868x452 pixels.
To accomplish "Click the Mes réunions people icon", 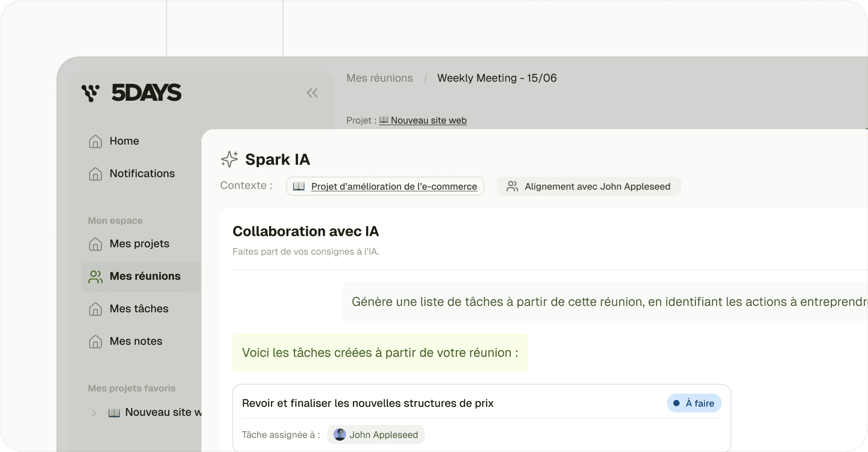I will click(x=96, y=276).
